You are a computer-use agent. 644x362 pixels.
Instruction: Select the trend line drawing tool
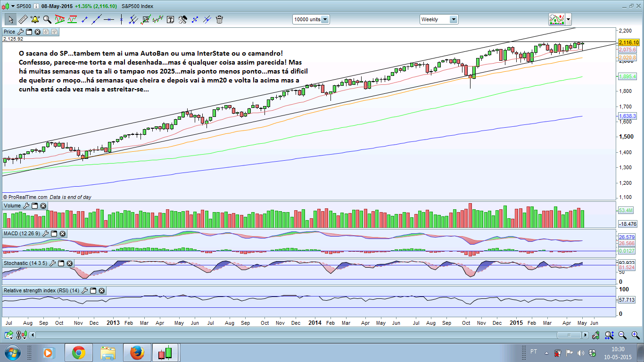(97, 19)
